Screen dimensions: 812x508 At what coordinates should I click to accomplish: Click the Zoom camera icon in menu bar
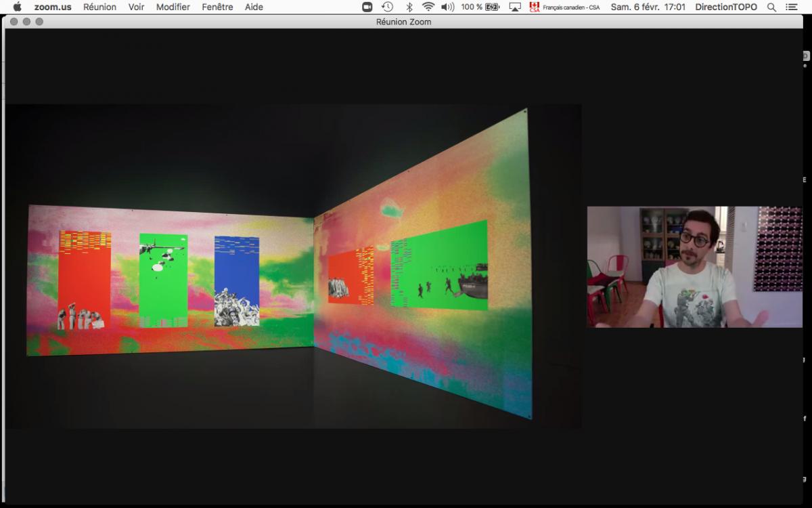point(367,7)
